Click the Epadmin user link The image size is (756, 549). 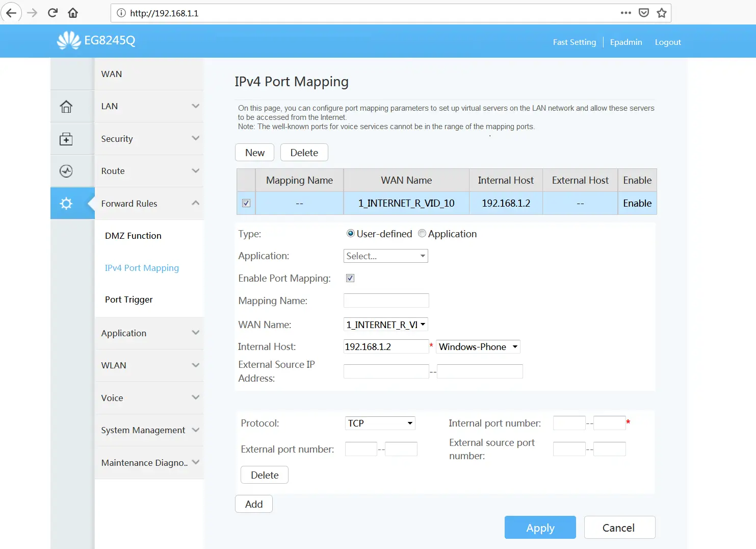click(x=626, y=42)
